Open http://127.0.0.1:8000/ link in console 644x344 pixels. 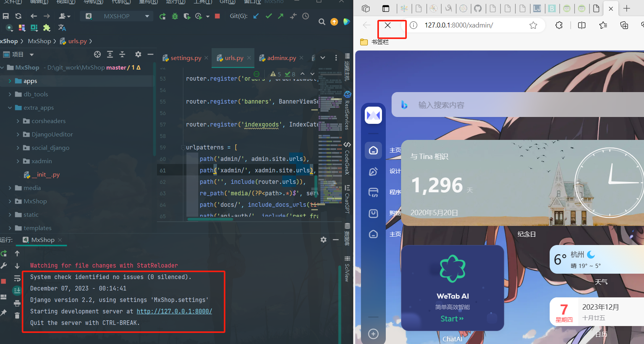click(174, 311)
